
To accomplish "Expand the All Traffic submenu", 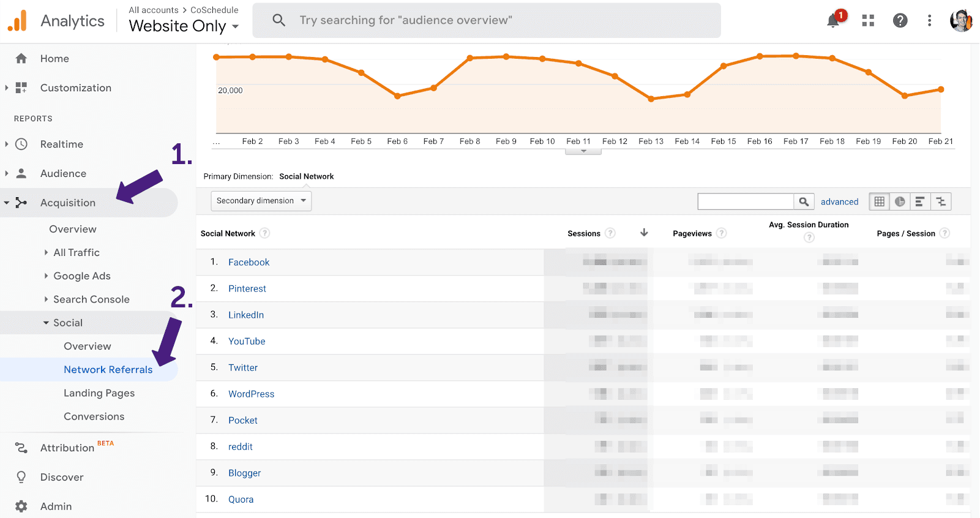I will 46,252.
